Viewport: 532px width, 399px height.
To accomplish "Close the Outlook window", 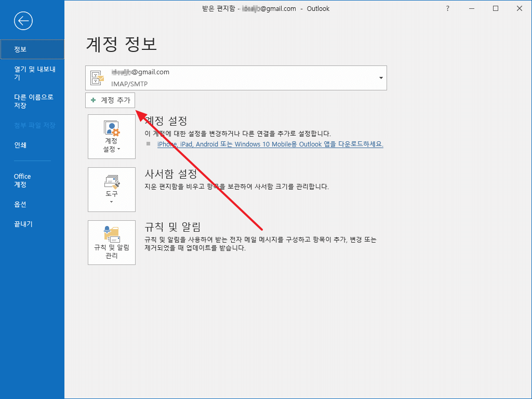I will [520, 8].
